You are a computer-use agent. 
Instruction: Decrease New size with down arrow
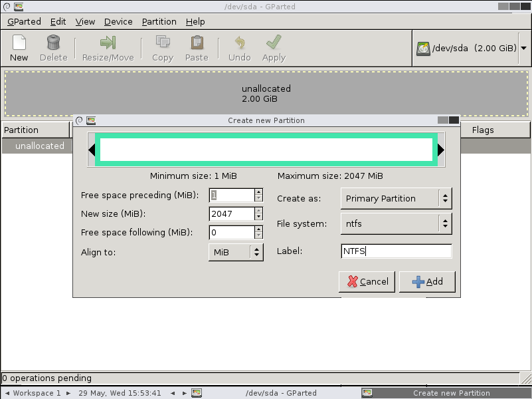(x=258, y=217)
